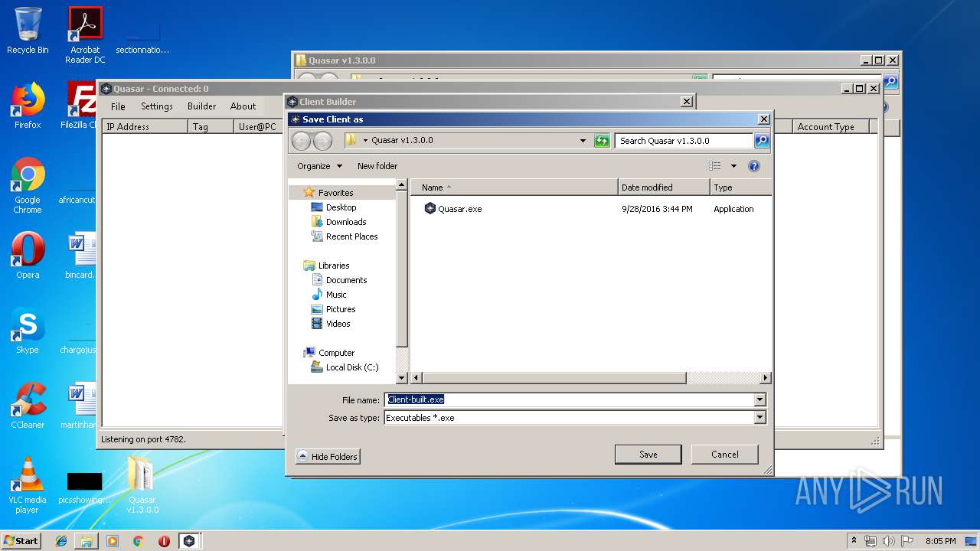Select the Quasar.exe file icon
Image resolution: width=980 pixels, height=551 pixels.
pyautogui.click(x=430, y=208)
